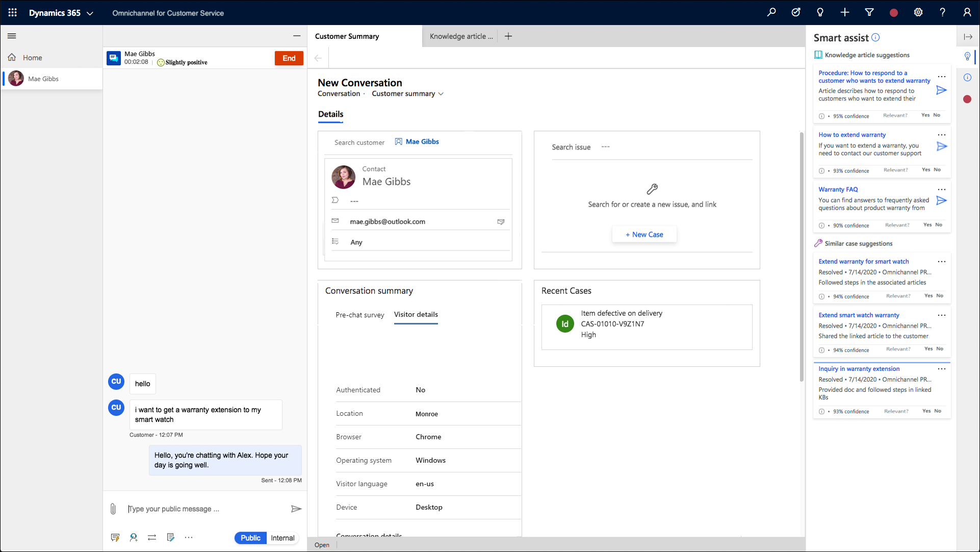This screenshot has height=552, width=980.
Task: Click the omnichannel chat conversation icon in sidebar
Action: 113,57
